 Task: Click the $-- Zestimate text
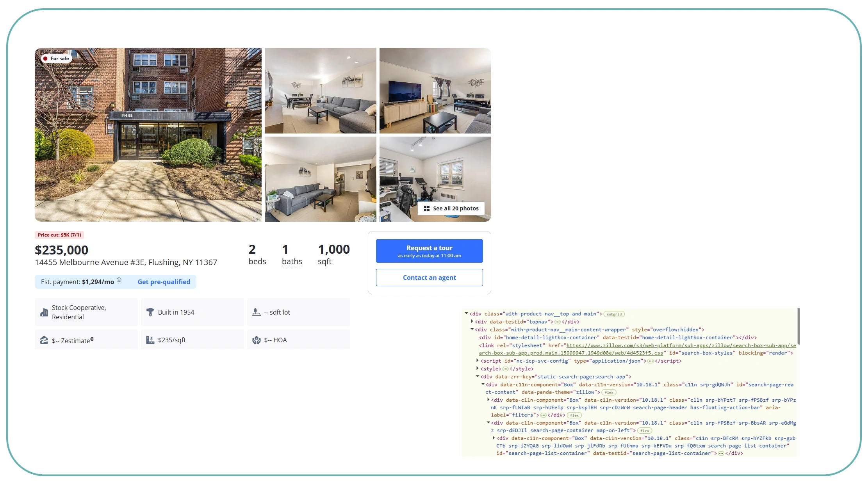pyautogui.click(x=73, y=340)
